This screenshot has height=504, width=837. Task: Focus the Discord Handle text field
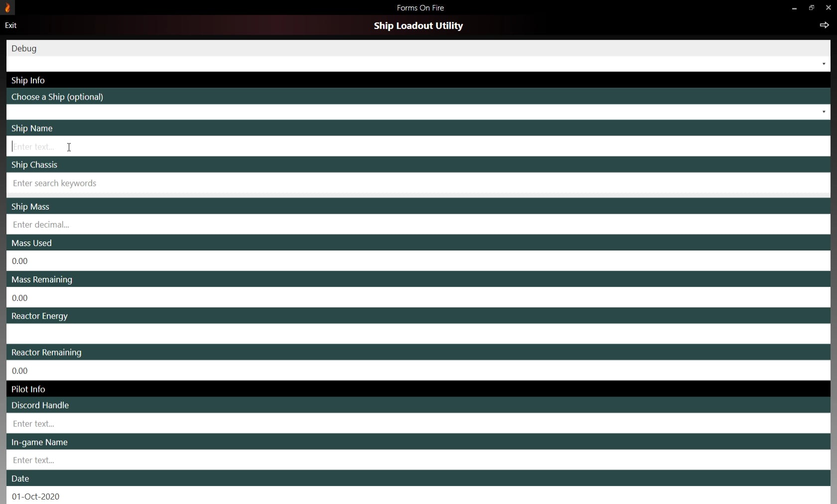(418, 423)
